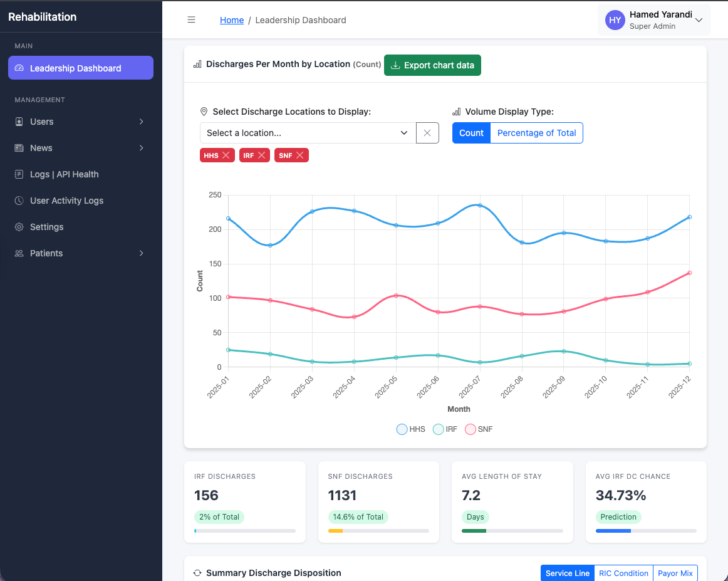
Task: Open the sidebar hamburger menu
Action: pos(191,19)
